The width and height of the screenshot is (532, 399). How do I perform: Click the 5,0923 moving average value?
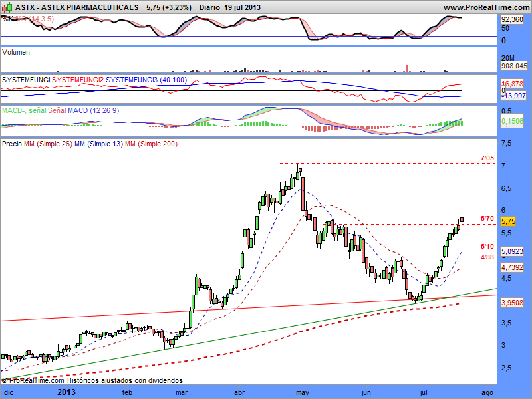pos(512,251)
